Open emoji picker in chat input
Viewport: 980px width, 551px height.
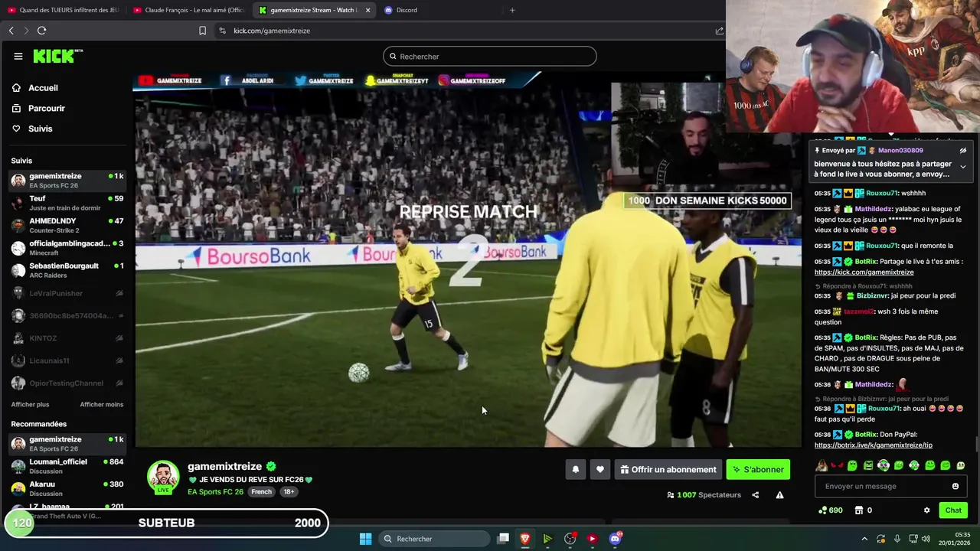(955, 486)
